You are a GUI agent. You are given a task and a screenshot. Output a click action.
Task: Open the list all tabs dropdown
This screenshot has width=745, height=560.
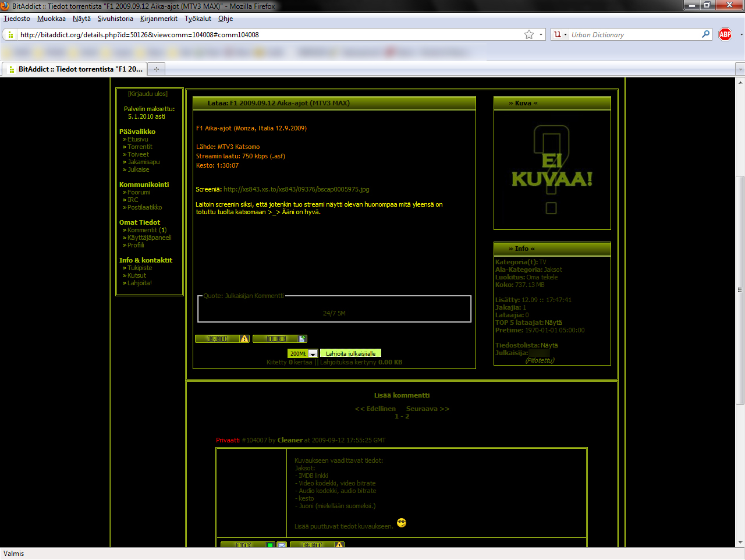(x=740, y=69)
